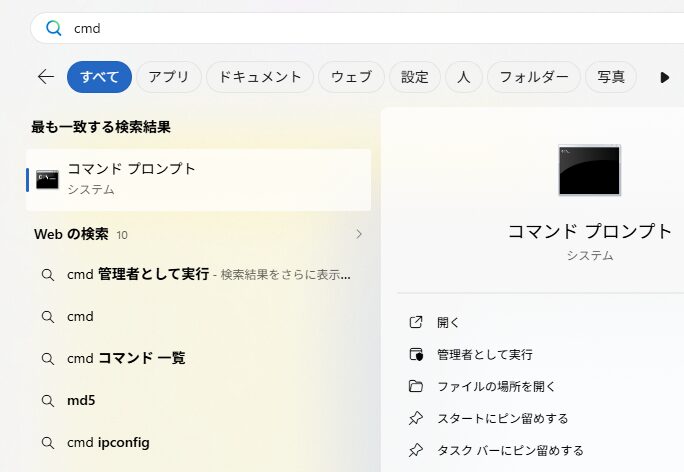Click the large Command Prompt icon in preview pane
This screenshot has height=472, width=684.
point(589,170)
